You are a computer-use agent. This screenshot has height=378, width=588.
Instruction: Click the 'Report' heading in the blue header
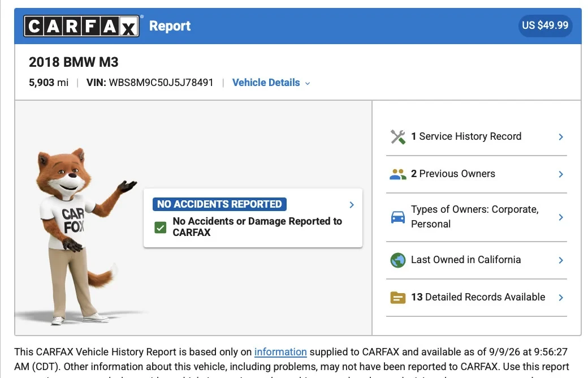(x=170, y=26)
